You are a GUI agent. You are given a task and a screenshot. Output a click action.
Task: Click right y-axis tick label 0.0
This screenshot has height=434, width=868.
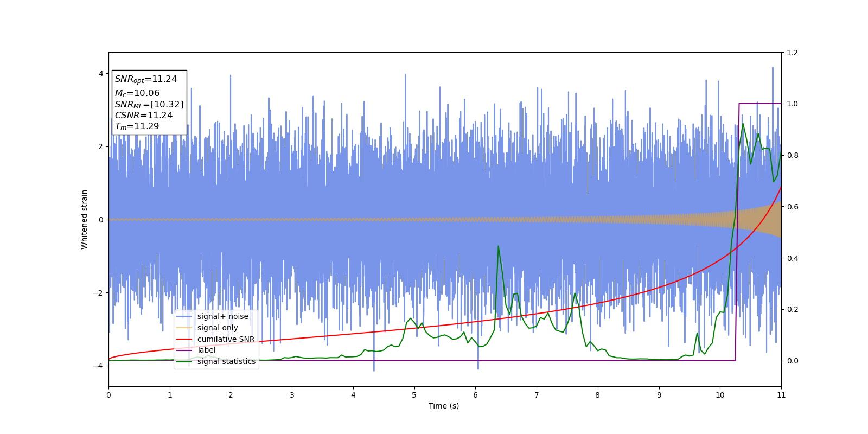(x=792, y=361)
